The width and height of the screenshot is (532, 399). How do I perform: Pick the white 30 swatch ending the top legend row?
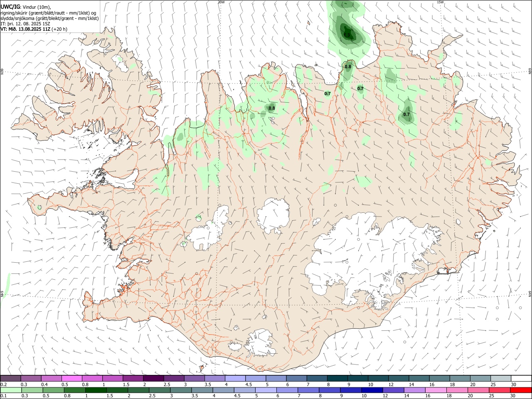[520, 378]
